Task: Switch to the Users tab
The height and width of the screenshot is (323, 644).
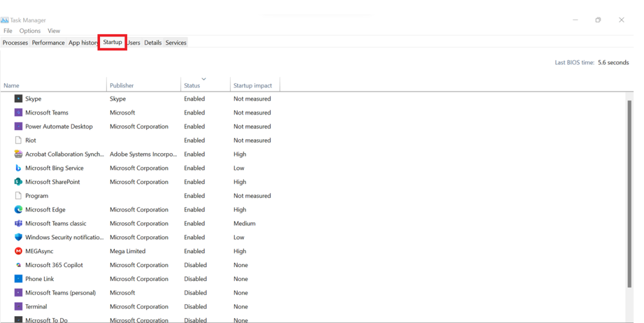Action: pyautogui.click(x=133, y=43)
